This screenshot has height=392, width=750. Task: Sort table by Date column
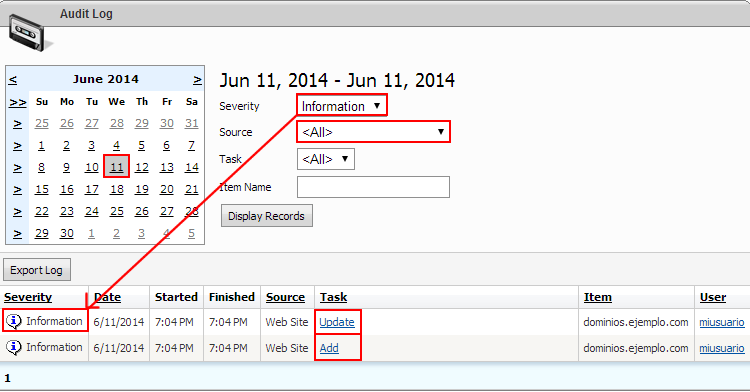click(x=107, y=297)
